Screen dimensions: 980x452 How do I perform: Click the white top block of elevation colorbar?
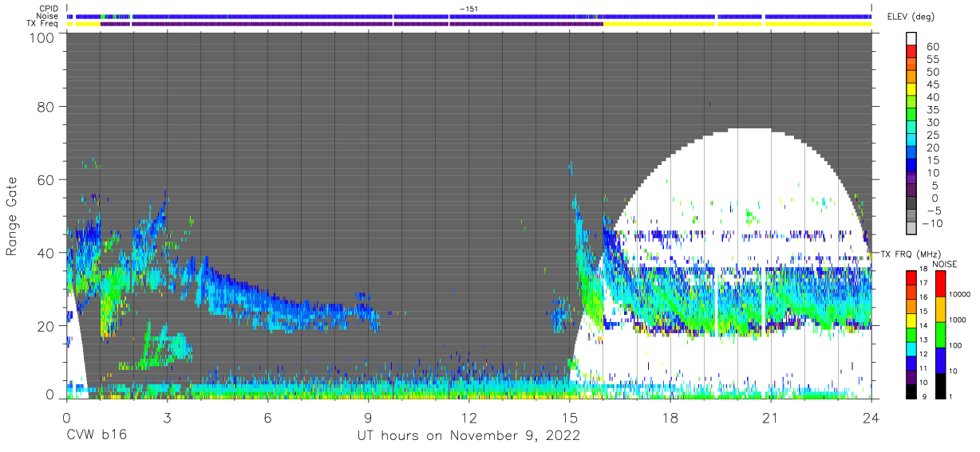[x=912, y=39]
